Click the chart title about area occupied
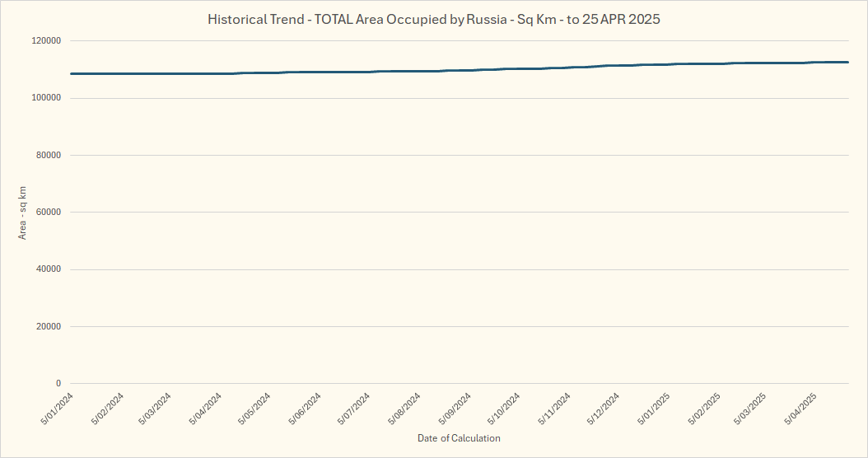 [434, 20]
